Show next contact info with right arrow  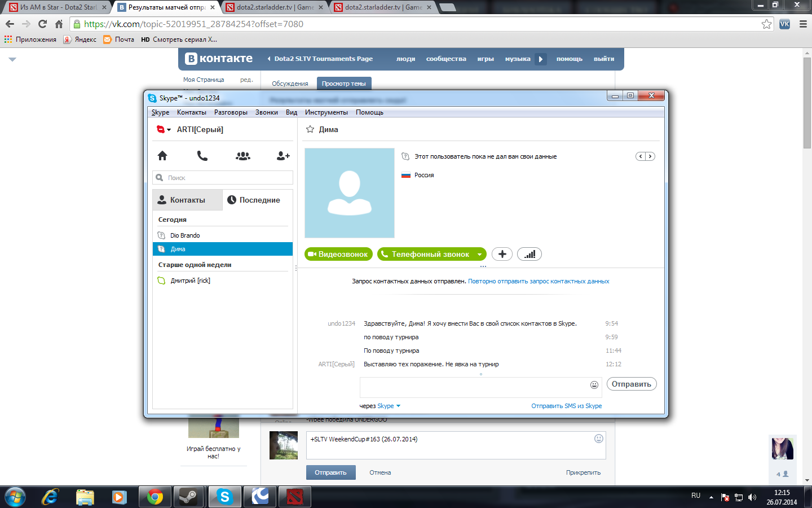(650, 156)
